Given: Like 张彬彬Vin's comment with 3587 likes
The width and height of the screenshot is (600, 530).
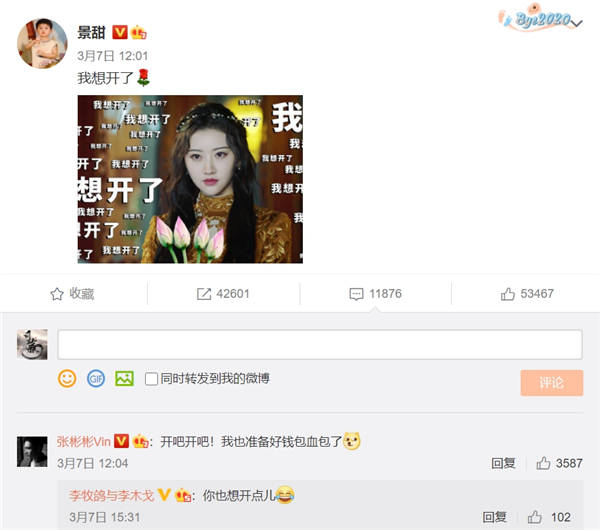Looking at the screenshot, I should (x=559, y=463).
